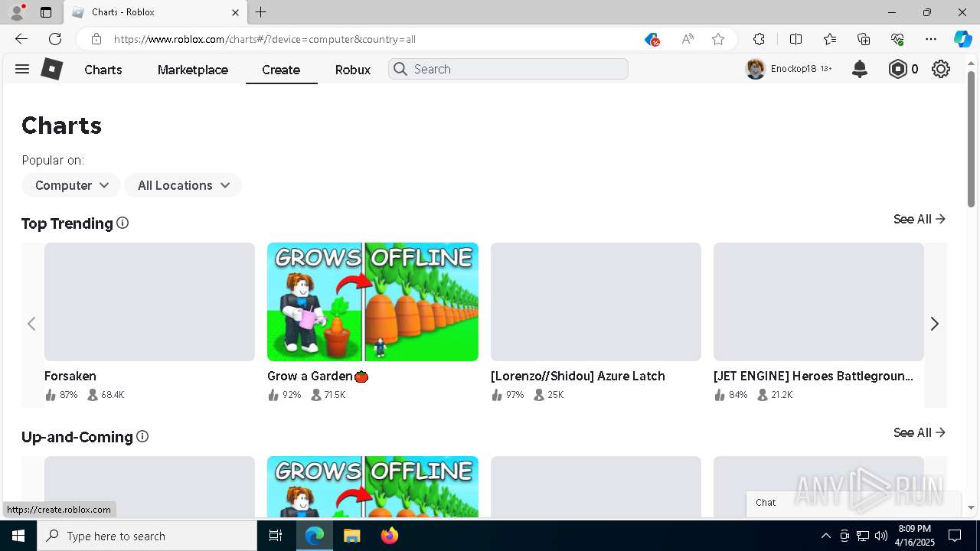
Task: Open a new browser tab
Action: pyautogui.click(x=261, y=12)
